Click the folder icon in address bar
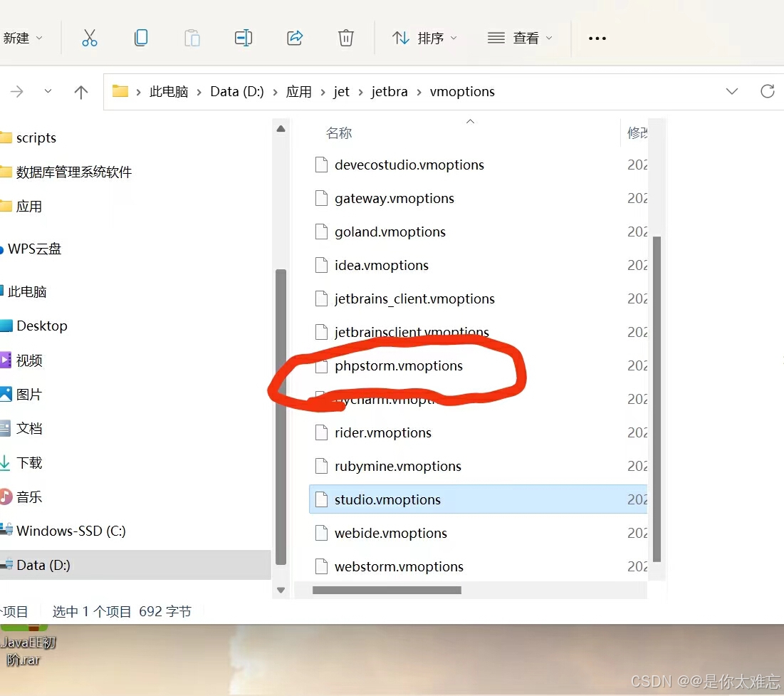 point(120,91)
